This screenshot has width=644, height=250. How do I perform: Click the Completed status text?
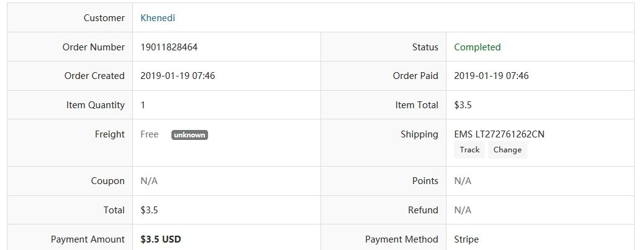pos(477,47)
